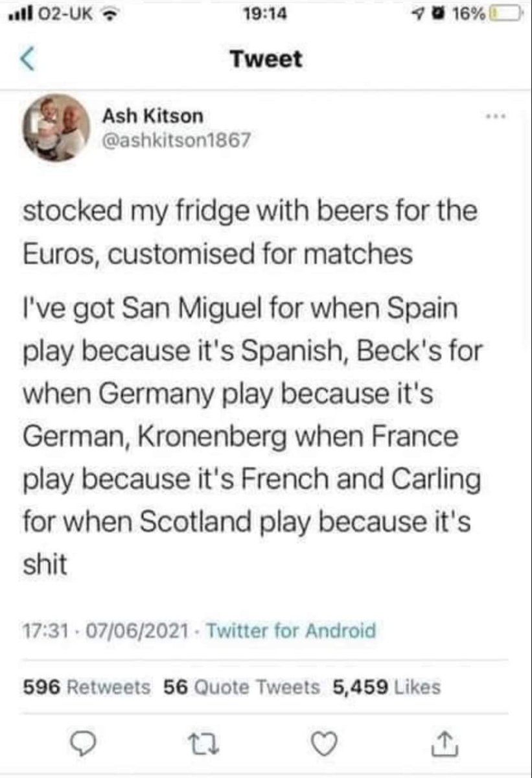
Task: Tap the 17:31 · 07/06/2021 timestamp
Action: [x=108, y=630]
